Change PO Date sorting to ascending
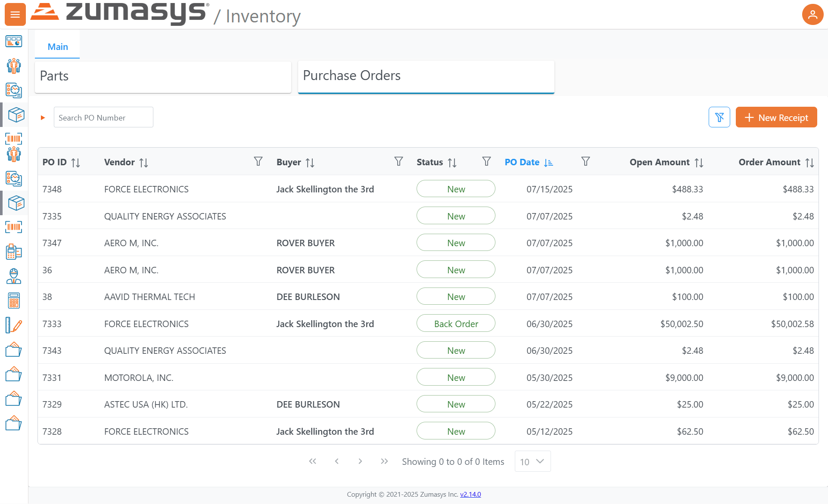This screenshot has height=504, width=828. coord(548,163)
